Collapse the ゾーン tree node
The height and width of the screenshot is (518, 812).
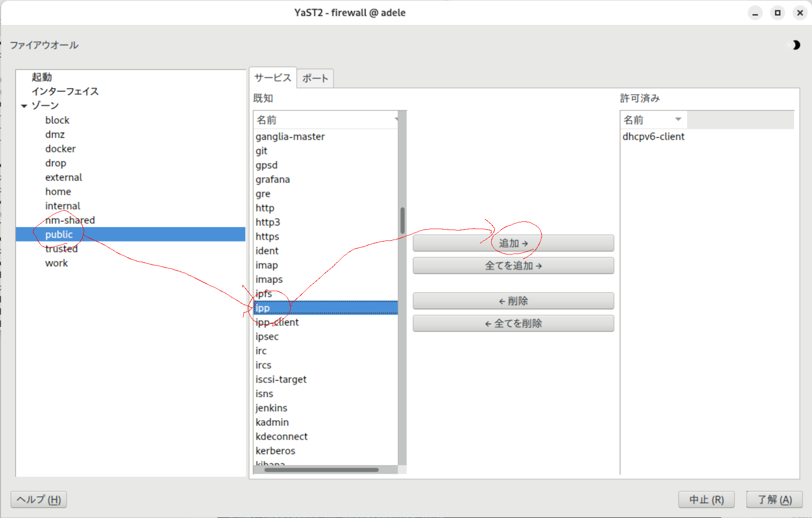[x=24, y=106]
